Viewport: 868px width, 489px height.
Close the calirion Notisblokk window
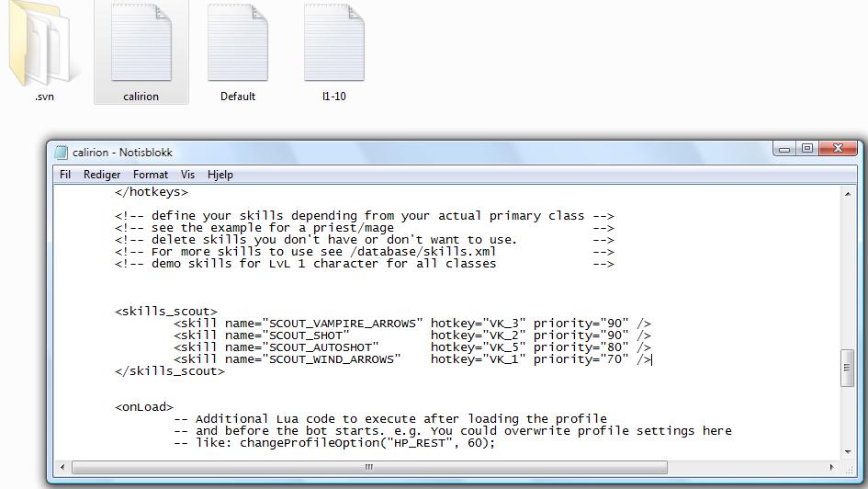(838, 149)
